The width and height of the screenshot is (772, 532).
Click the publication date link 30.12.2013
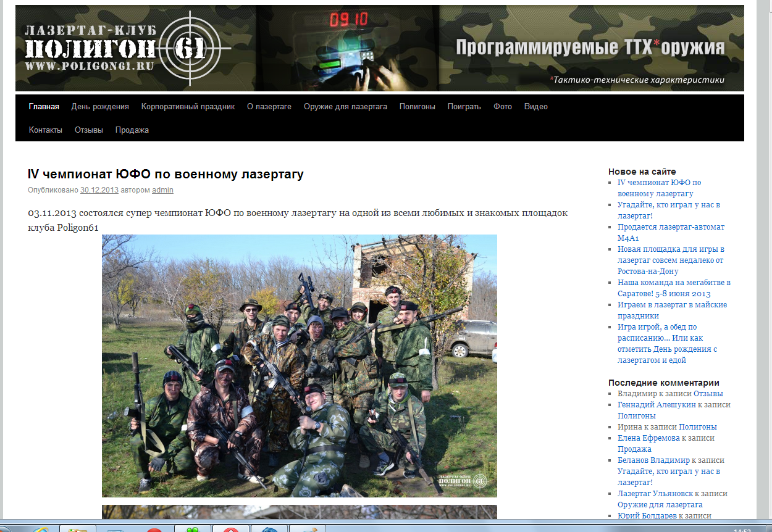tap(99, 190)
